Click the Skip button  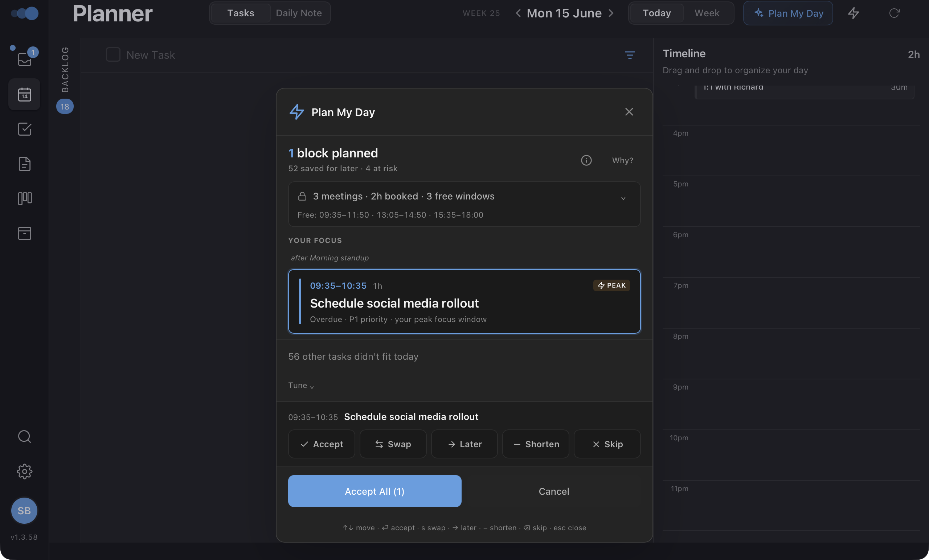607,444
